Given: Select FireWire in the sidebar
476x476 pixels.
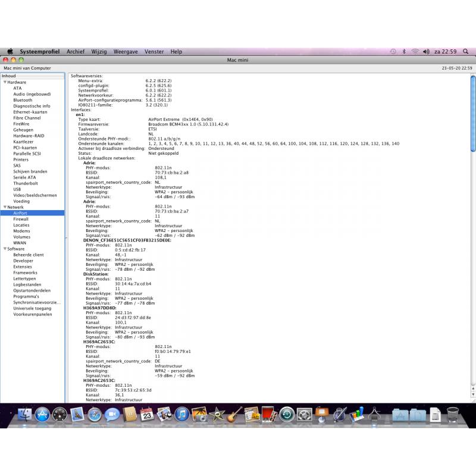Looking at the screenshot, I should pos(21,124).
